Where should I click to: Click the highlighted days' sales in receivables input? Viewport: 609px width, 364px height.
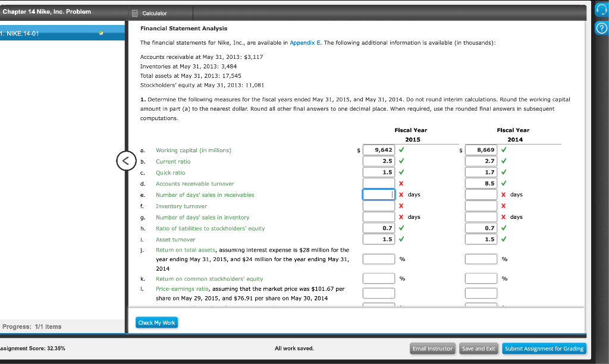(379, 194)
